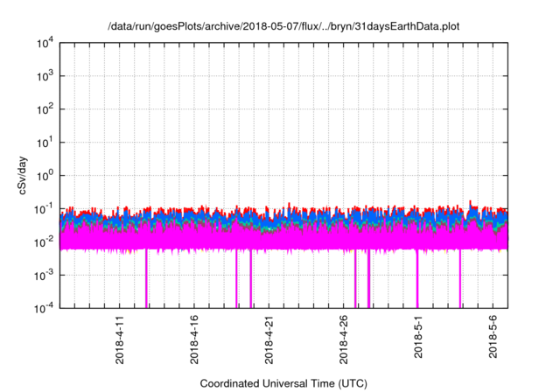560x392 pixels.
Task: Click the y-axis tick label 10^1
Action: pos(45,143)
